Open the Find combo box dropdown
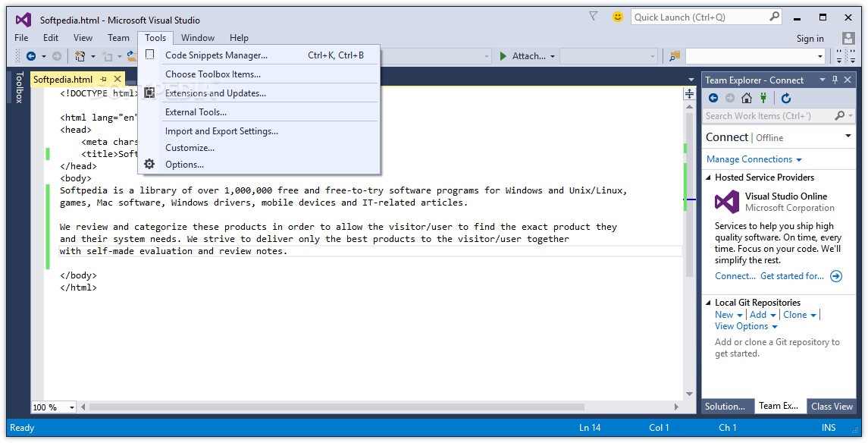Viewport: 868px width, 443px height. [x=820, y=56]
